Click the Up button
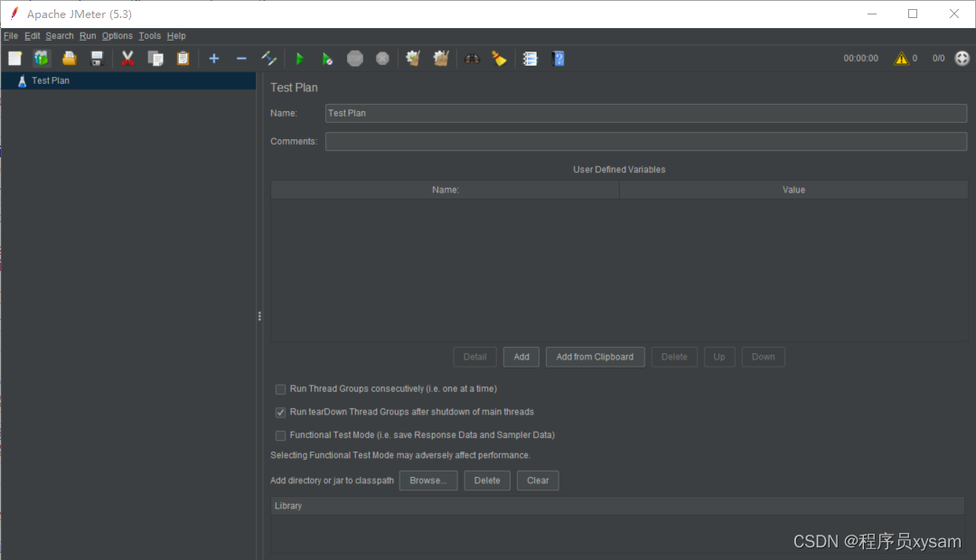976x560 pixels. coord(719,357)
